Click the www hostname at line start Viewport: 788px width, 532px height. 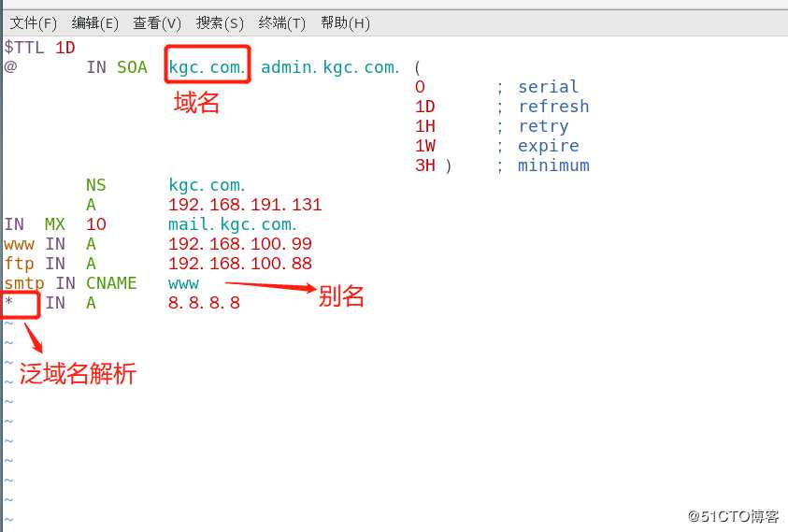click(x=19, y=244)
